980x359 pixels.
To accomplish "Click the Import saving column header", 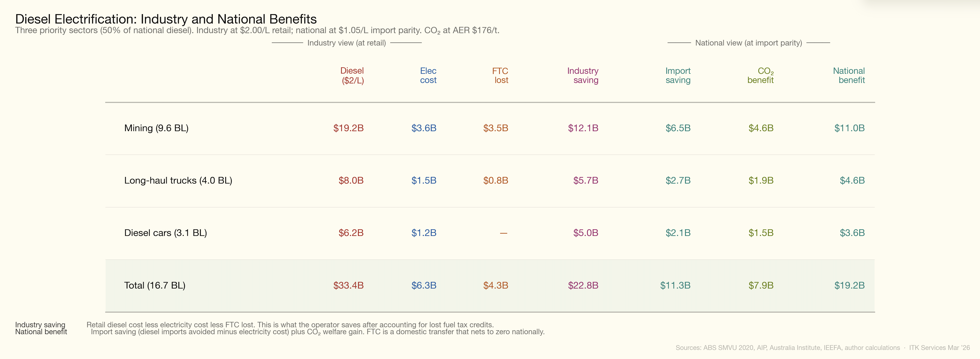I will [678, 75].
